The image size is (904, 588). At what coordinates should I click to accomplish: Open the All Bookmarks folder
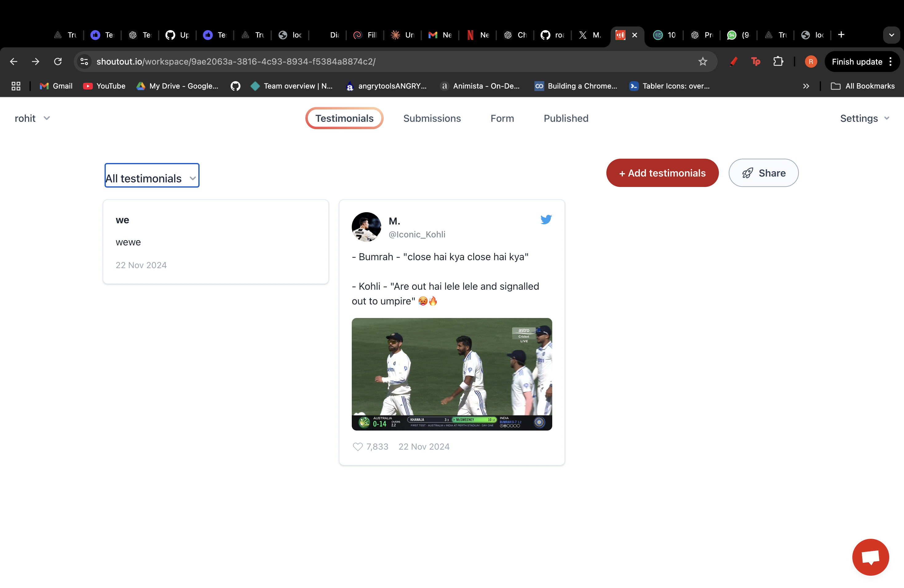(x=862, y=86)
